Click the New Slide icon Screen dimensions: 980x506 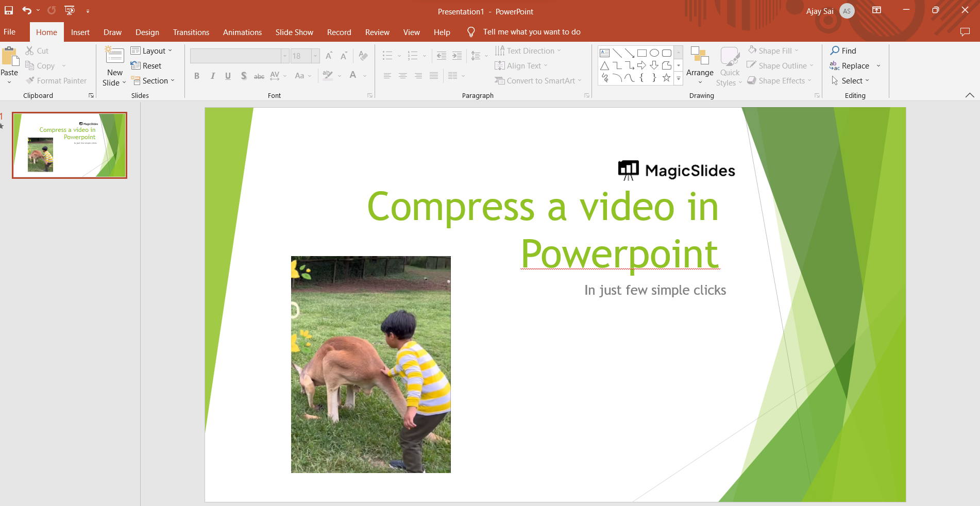click(x=114, y=56)
